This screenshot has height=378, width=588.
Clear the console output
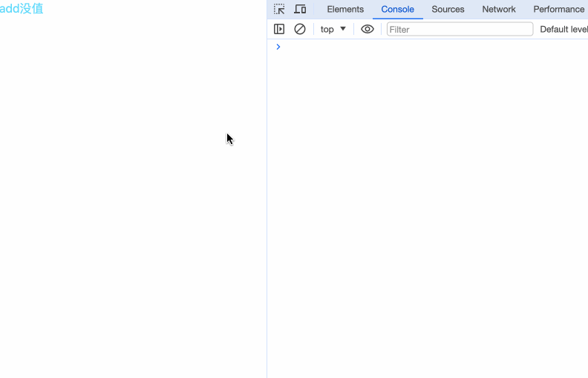coord(300,29)
